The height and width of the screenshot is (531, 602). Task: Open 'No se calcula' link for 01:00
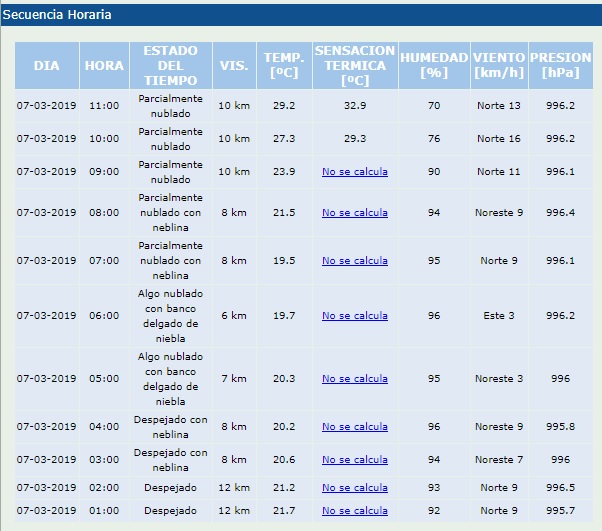click(355, 511)
